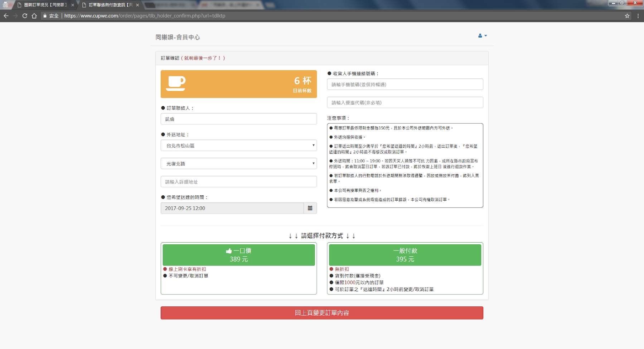
Task: Close the 訂單聯絡與付款資訊 tab
Action: click(x=137, y=5)
